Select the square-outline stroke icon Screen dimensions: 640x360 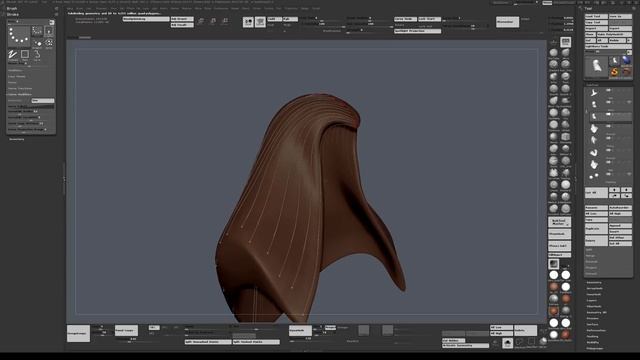25,55
